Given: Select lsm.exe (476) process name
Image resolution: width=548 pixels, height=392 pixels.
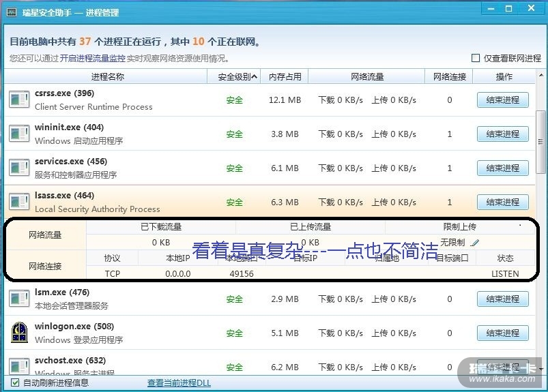Looking at the screenshot, I should 62,292.
